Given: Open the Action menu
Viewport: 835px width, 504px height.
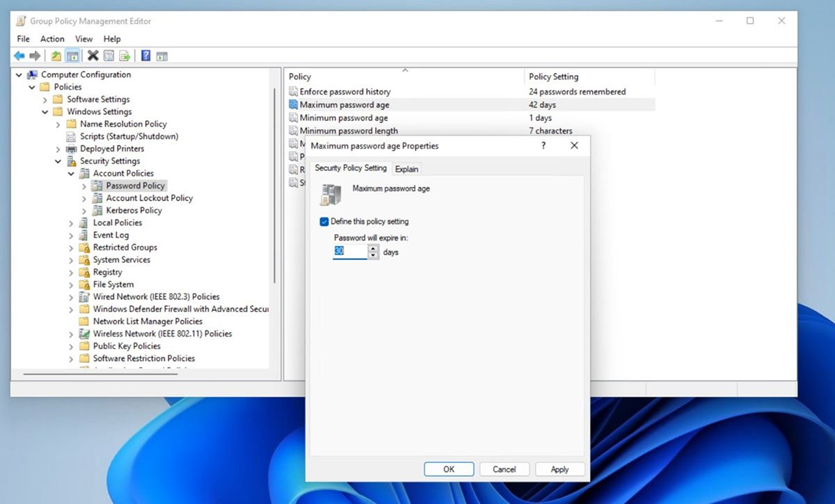Looking at the screenshot, I should (x=52, y=39).
